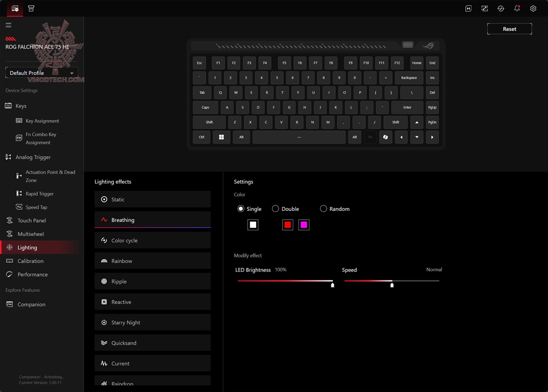The width and height of the screenshot is (548, 392).
Task: Open the store tab icon
Action: (x=31, y=9)
